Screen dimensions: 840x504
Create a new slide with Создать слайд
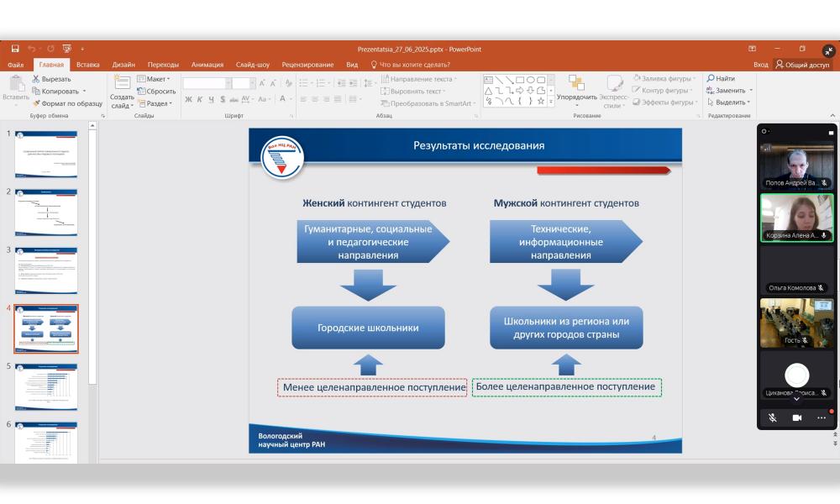[x=122, y=92]
